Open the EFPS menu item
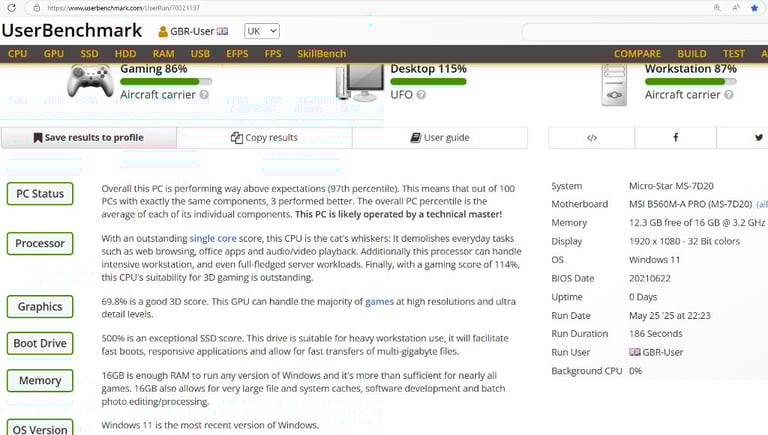 [237, 54]
